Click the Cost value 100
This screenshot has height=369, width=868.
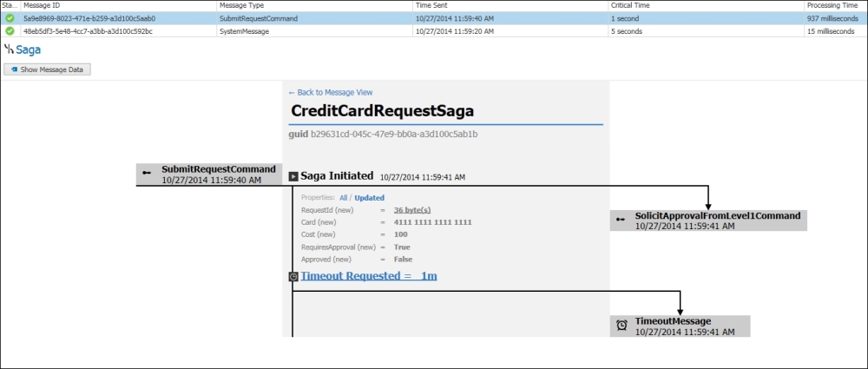tap(401, 234)
